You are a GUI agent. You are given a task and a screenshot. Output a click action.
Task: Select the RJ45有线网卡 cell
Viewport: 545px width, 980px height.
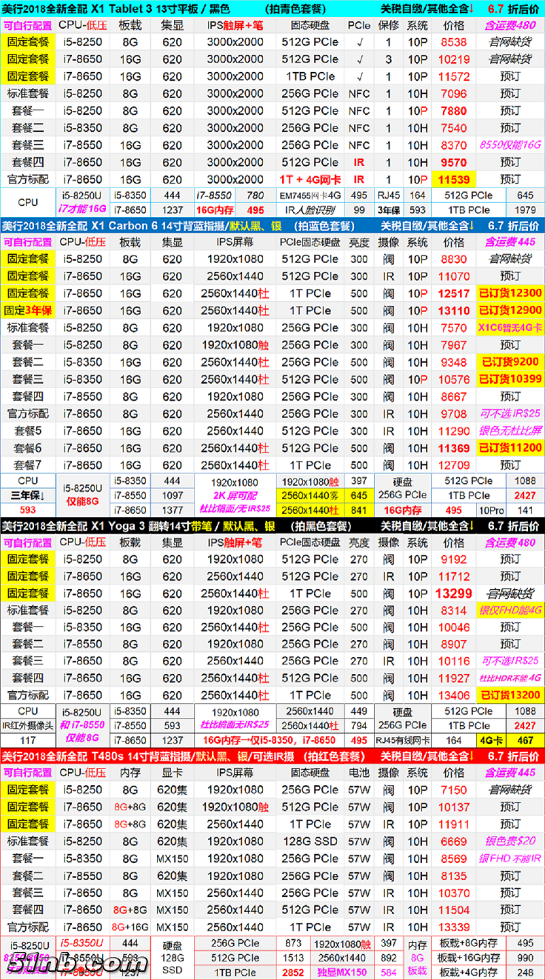coord(403,740)
